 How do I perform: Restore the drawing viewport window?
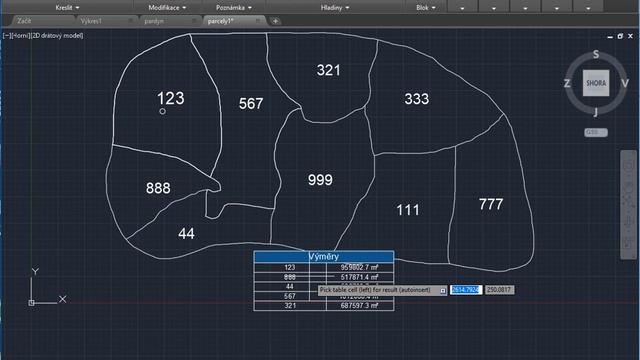(x=620, y=36)
